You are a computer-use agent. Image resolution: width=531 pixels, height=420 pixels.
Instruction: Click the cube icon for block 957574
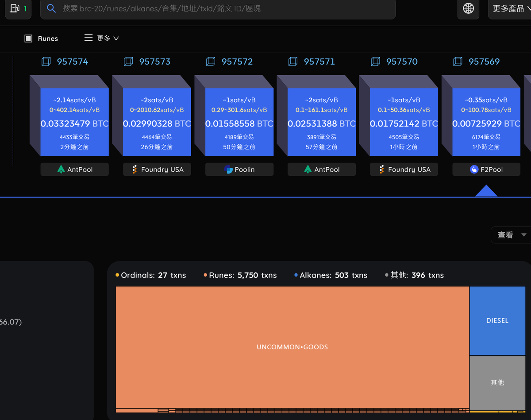(x=46, y=62)
